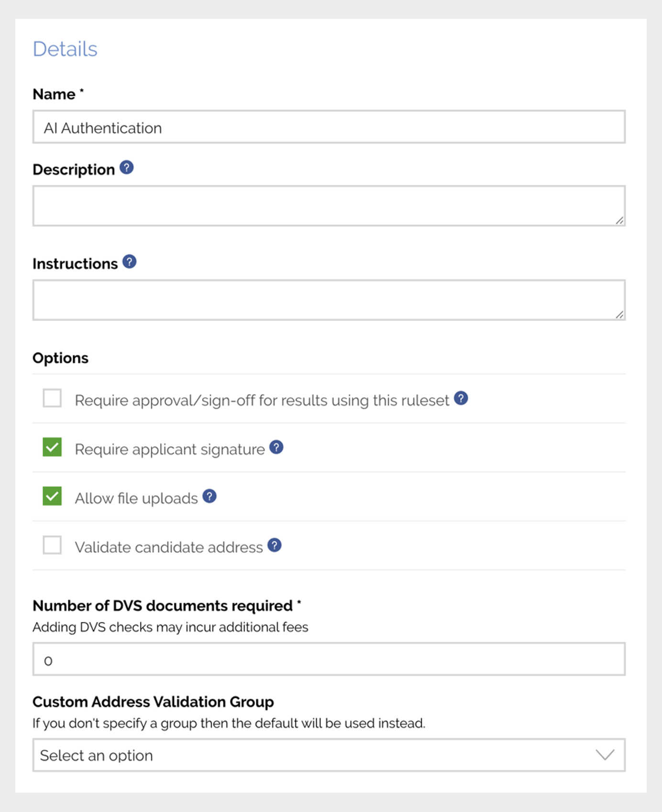Click help icon for Validate candidate address
Screen dimensions: 662x812
[x=274, y=545]
